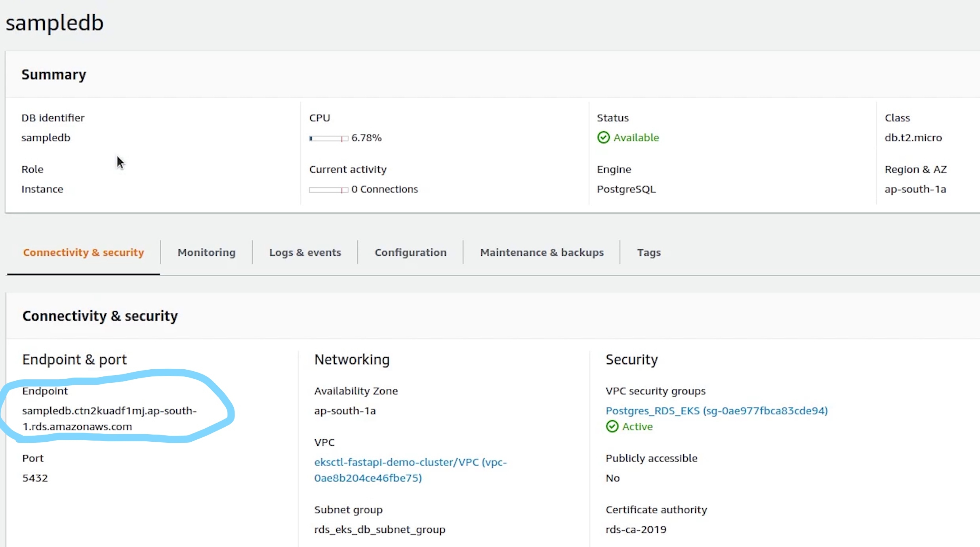Select the Connectivity & security tab

(x=83, y=253)
